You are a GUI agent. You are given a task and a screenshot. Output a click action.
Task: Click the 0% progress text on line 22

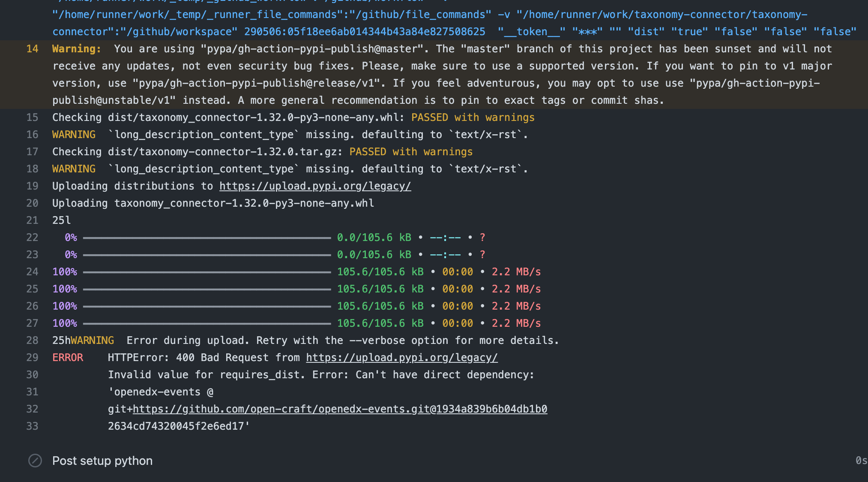click(71, 238)
